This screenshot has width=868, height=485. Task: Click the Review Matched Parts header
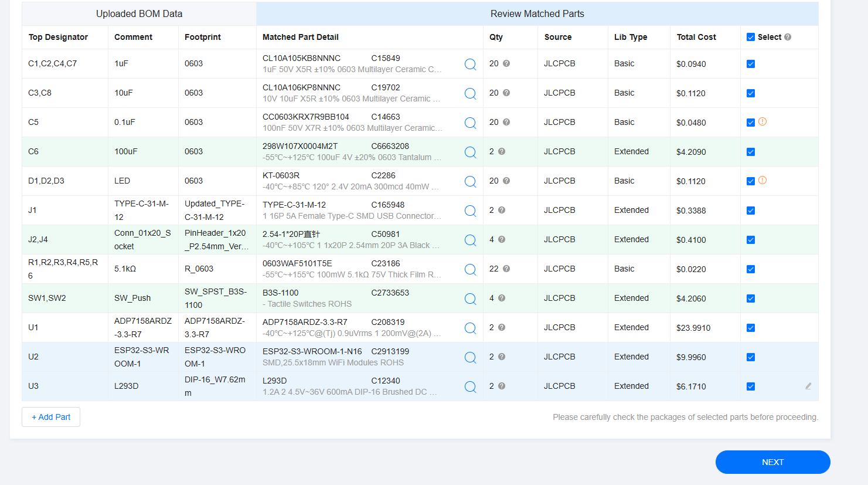pyautogui.click(x=537, y=13)
